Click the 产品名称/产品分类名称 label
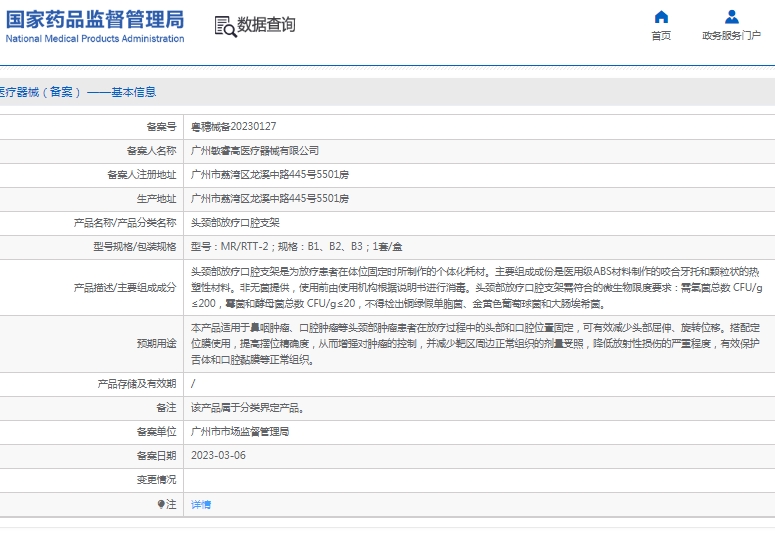775x535 pixels. (125, 223)
